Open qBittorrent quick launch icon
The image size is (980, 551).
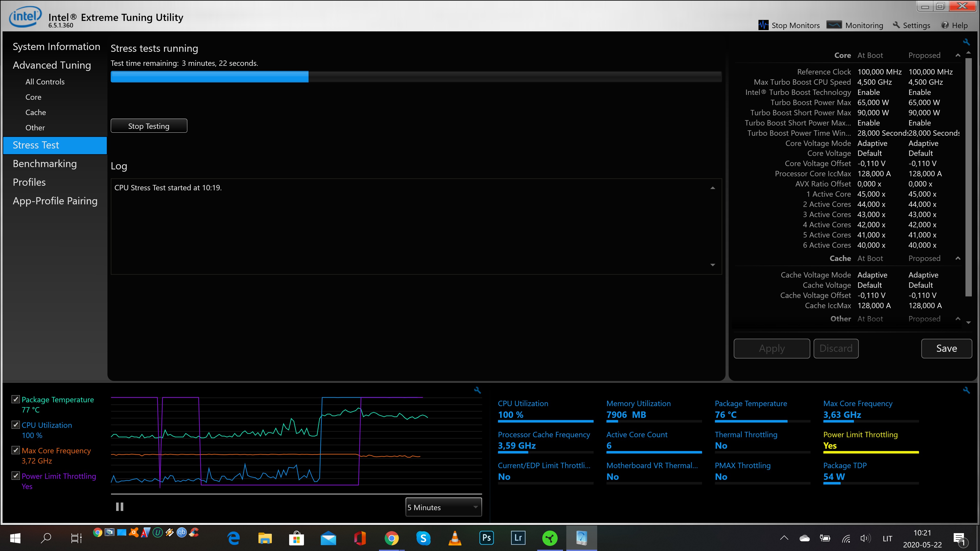[182, 532]
